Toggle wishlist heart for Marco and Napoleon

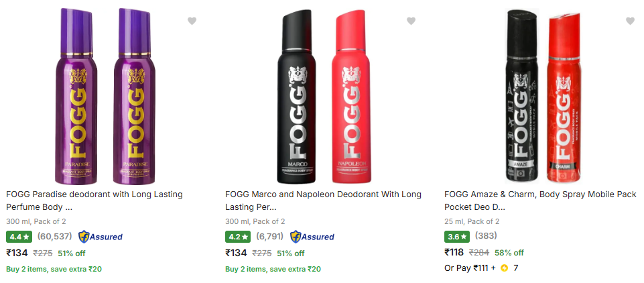coord(411,21)
